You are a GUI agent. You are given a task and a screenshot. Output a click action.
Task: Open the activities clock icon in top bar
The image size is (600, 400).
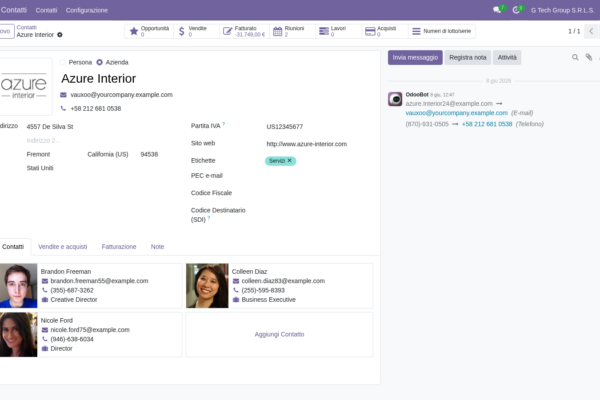point(517,10)
